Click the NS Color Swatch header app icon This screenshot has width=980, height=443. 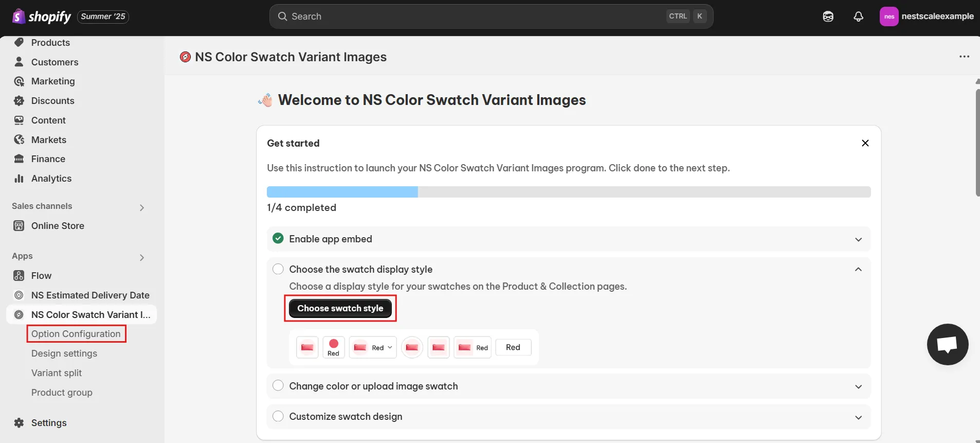coord(185,57)
